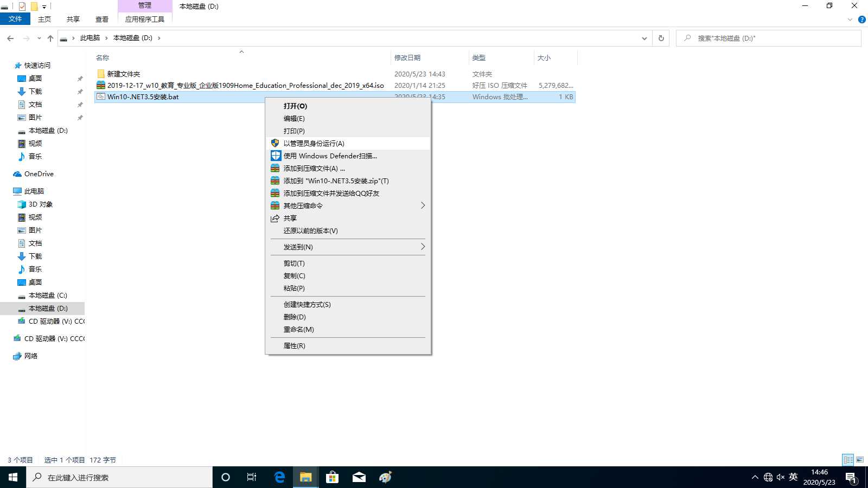Screen dimensions: 868x488
Task: Choose 复制(C) from context menu
Action: click(x=348, y=275)
